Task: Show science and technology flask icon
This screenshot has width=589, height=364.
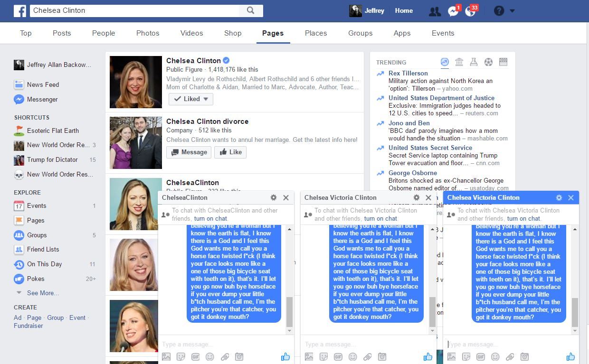Action: pos(474,62)
